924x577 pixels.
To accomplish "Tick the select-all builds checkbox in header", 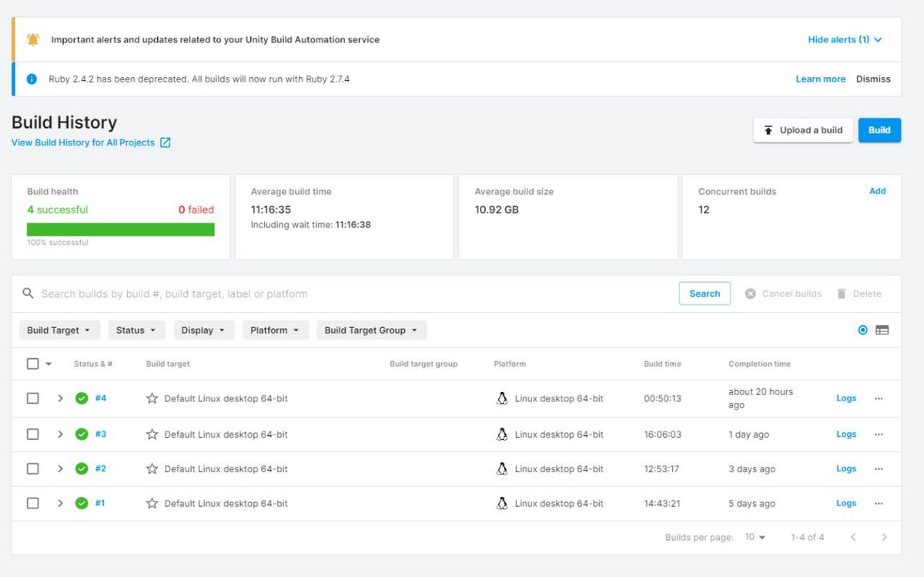I will [x=32, y=364].
